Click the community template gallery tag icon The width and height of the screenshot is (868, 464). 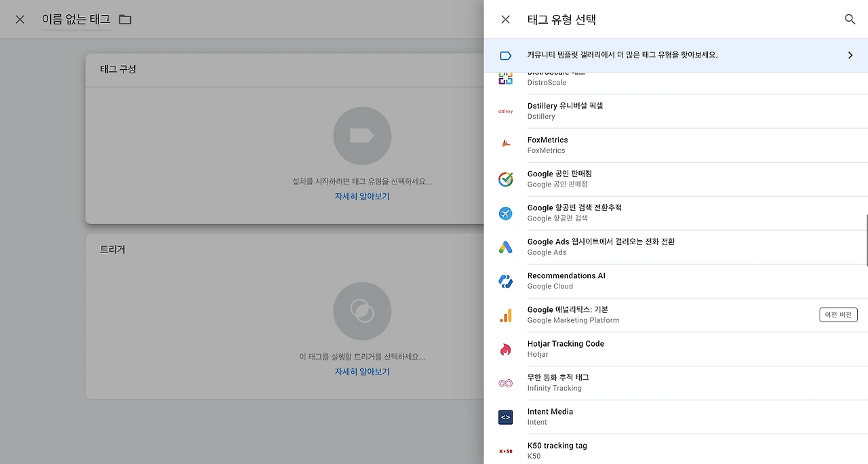tap(505, 56)
